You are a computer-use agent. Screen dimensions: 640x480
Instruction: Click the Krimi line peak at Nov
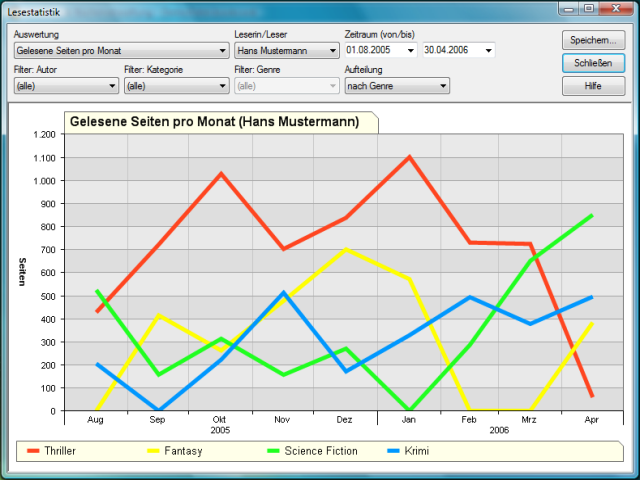coord(284,293)
